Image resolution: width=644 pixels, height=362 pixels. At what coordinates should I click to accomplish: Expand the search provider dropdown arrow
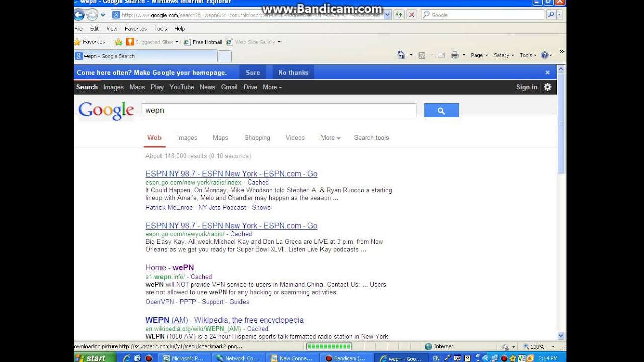pyautogui.click(x=560, y=15)
